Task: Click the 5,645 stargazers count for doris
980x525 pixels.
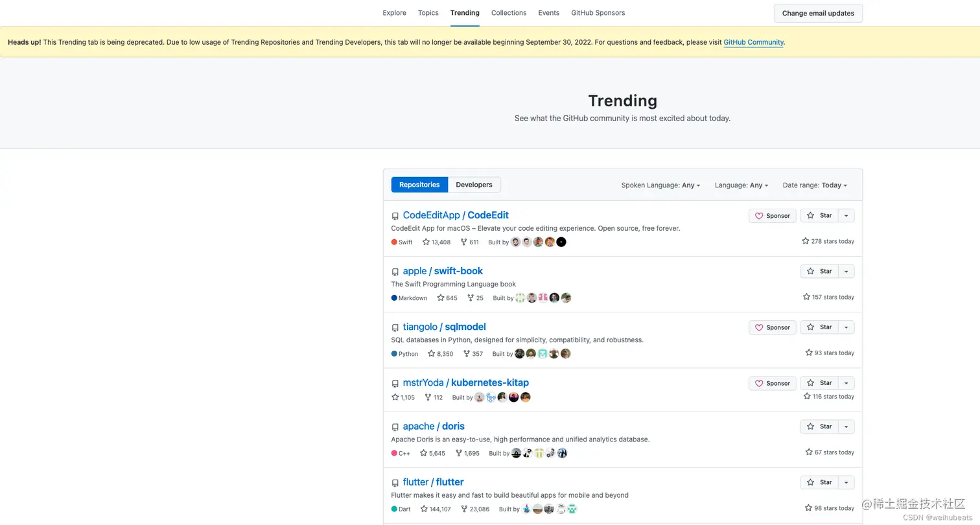Action: (x=432, y=453)
